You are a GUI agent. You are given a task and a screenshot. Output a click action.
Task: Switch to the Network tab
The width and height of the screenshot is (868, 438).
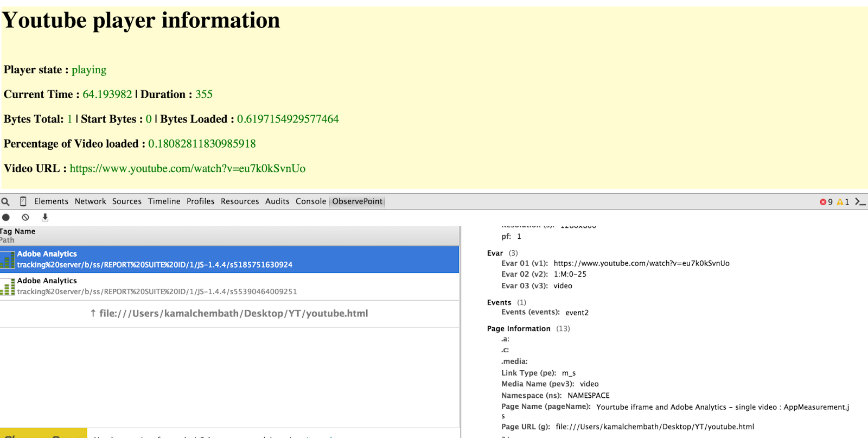91,201
